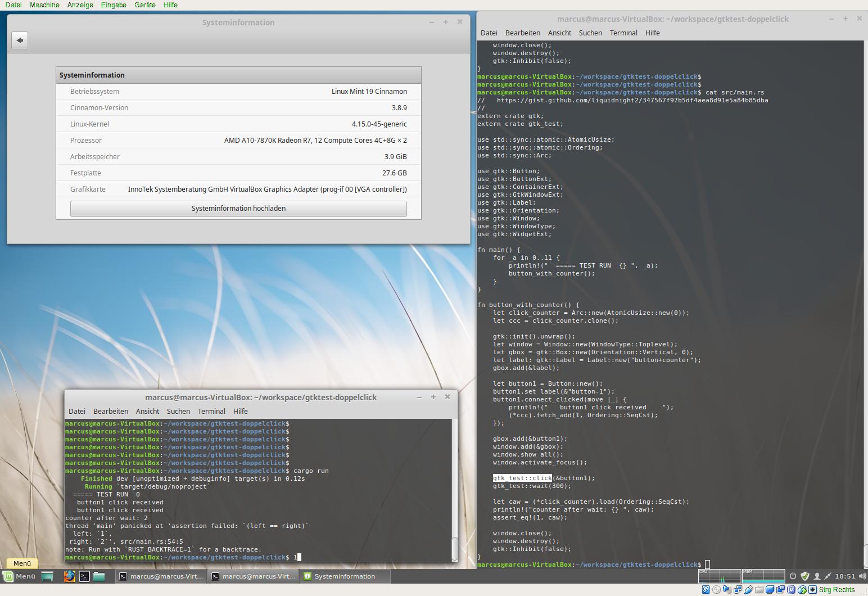
Task: Click the Linux-Kernel value 4.15.0-45-generic
Action: pos(379,124)
